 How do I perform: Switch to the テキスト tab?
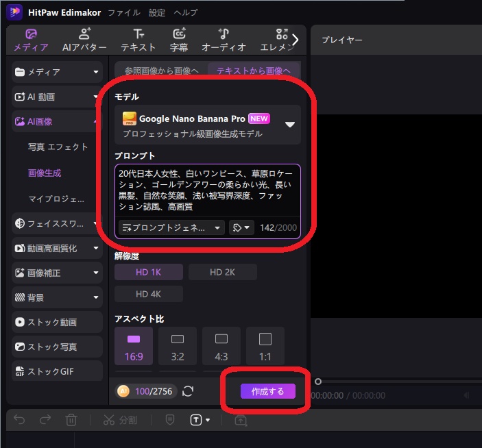tap(138, 40)
